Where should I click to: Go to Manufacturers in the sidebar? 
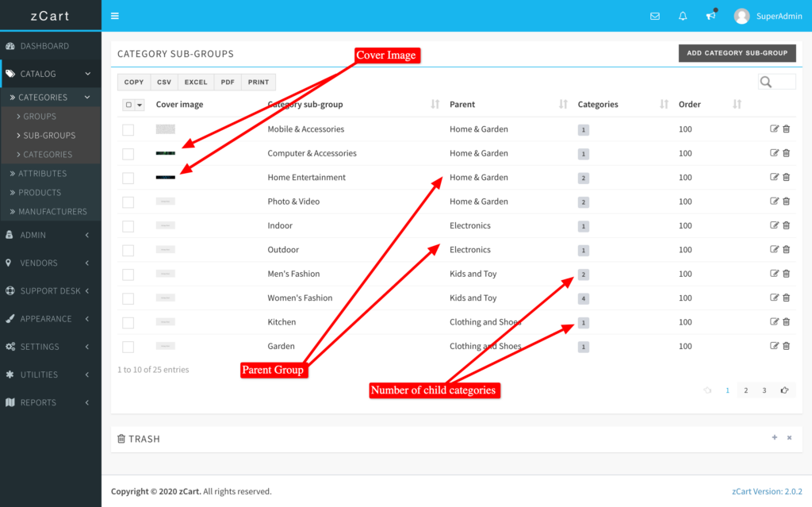pyautogui.click(x=52, y=211)
